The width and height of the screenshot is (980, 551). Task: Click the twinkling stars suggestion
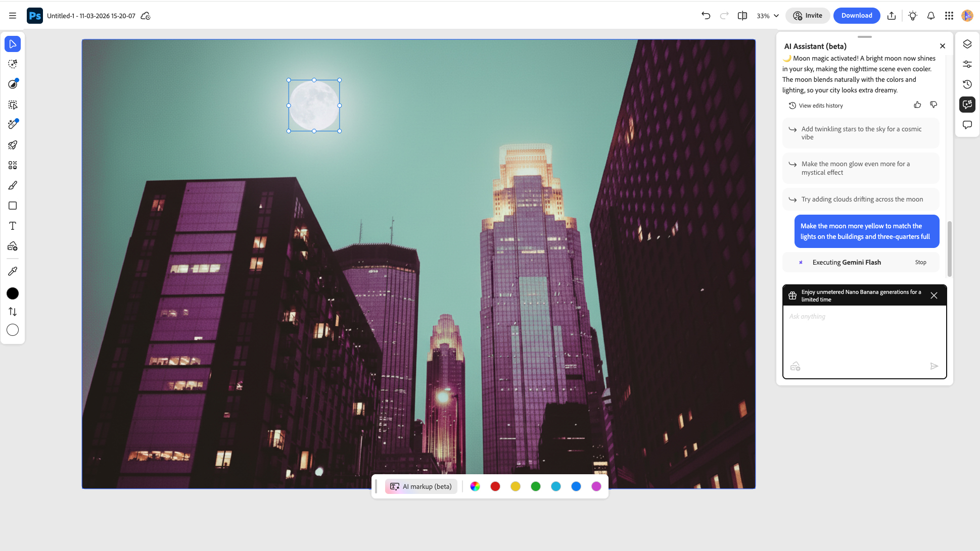[x=861, y=133]
